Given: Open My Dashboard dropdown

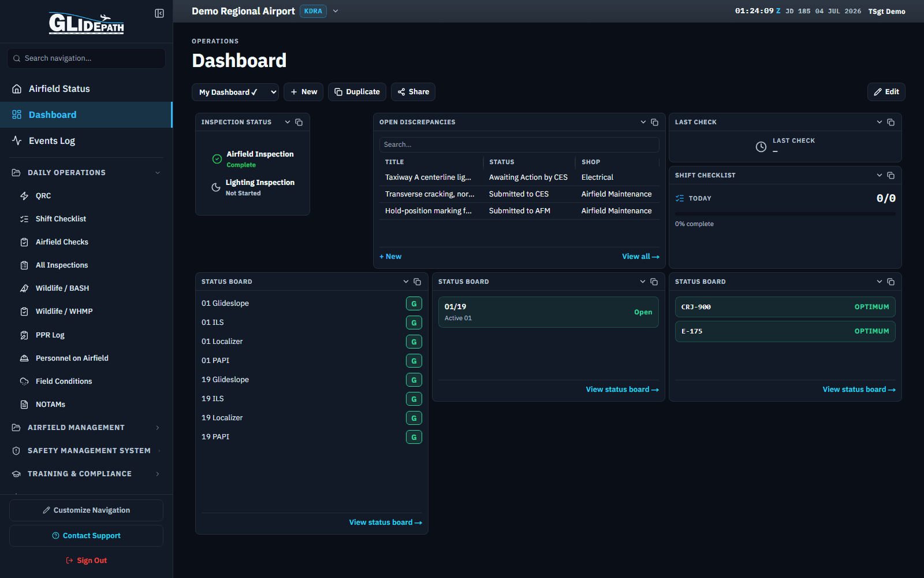Looking at the screenshot, I should (235, 92).
